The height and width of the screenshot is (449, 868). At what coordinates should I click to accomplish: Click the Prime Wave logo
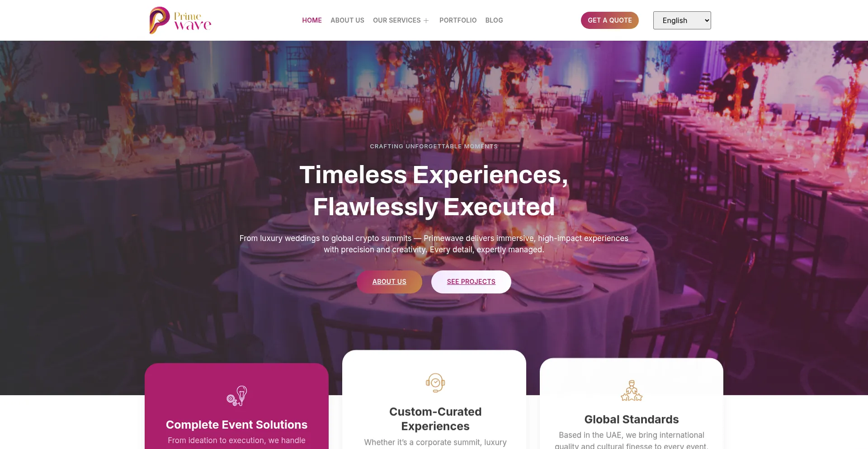(180, 20)
